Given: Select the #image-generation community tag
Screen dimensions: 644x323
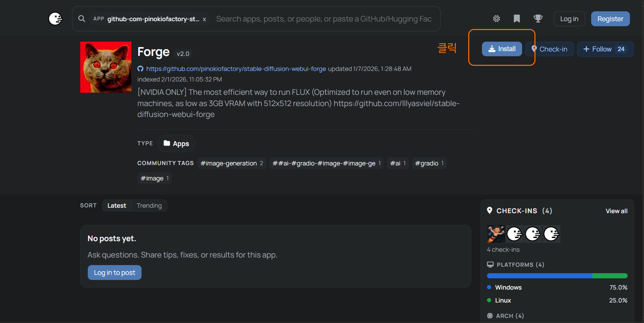Looking at the screenshot, I should click(232, 163).
